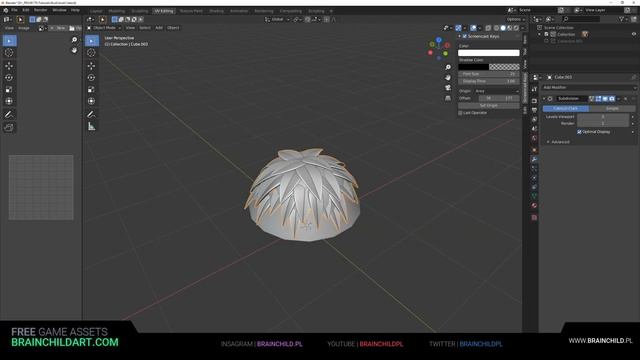Click the Blender logo in the top bar

[x=6, y=10]
